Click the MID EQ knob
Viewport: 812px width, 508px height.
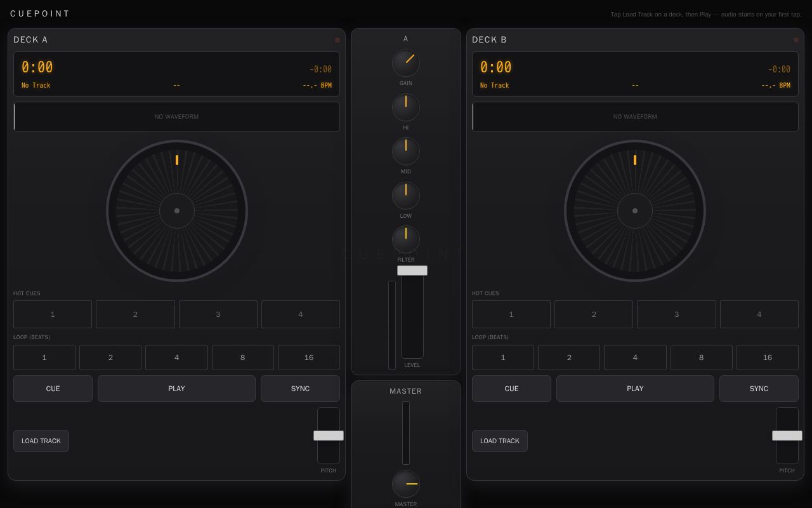[x=406, y=152]
